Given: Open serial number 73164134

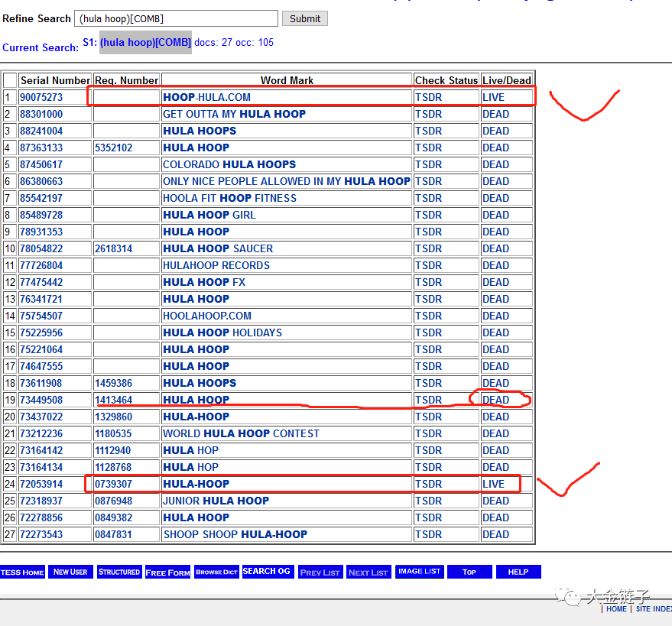Looking at the screenshot, I should click(x=41, y=467).
